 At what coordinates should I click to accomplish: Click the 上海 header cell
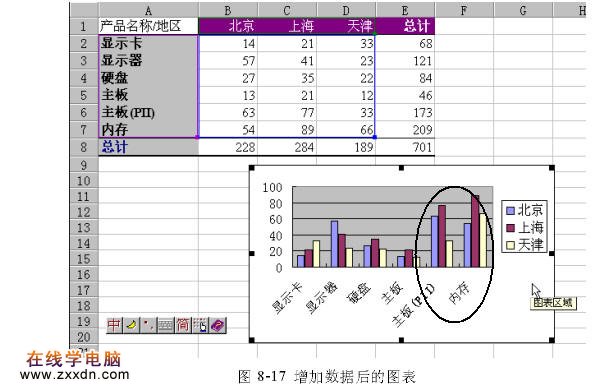click(x=287, y=26)
